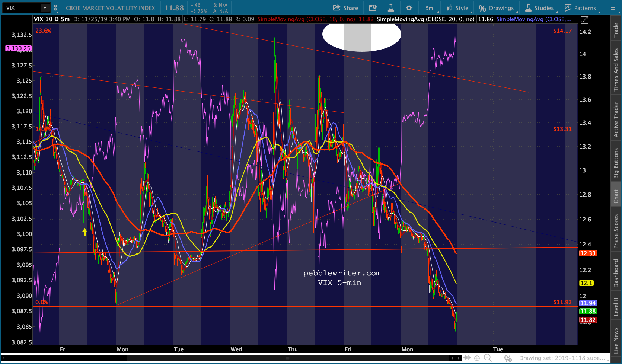Click the zoom-in magnifier icon
The width and height of the screenshot is (622, 364).
click(x=488, y=358)
